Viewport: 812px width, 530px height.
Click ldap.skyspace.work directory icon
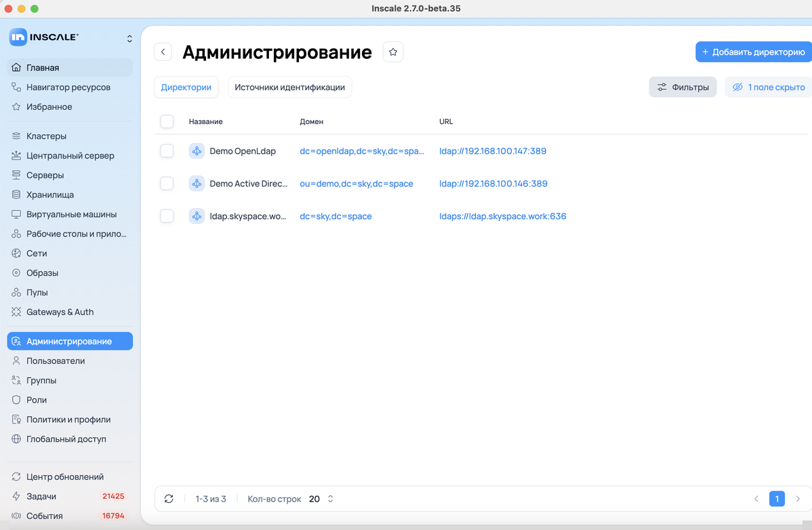click(197, 216)
